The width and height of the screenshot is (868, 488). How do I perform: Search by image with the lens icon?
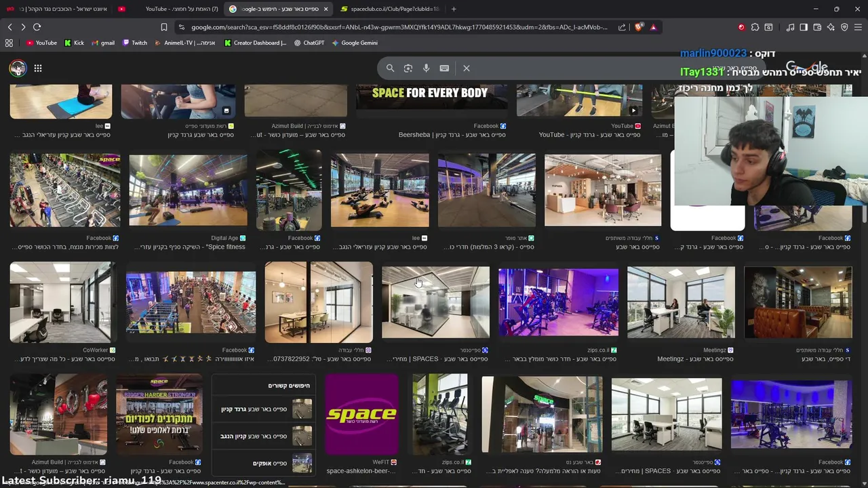(408, 68)
